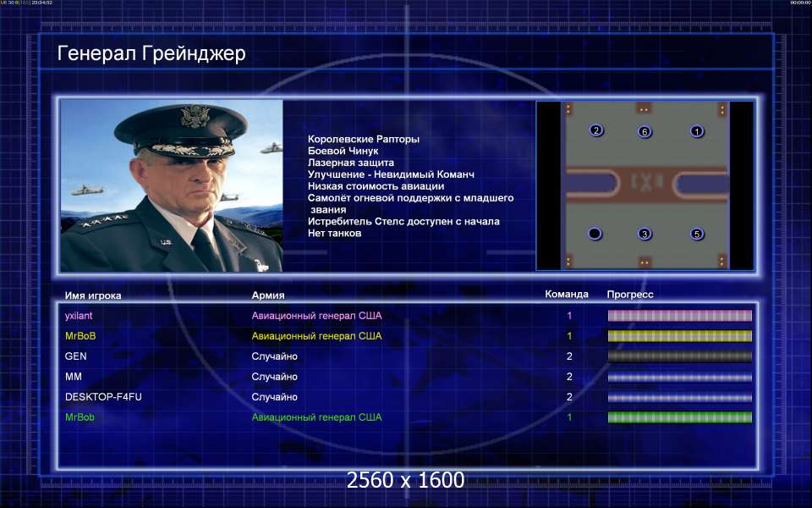Click the unnumbered black start marker on minimap
Screen dimensions: 812x508
click(595, 234)
